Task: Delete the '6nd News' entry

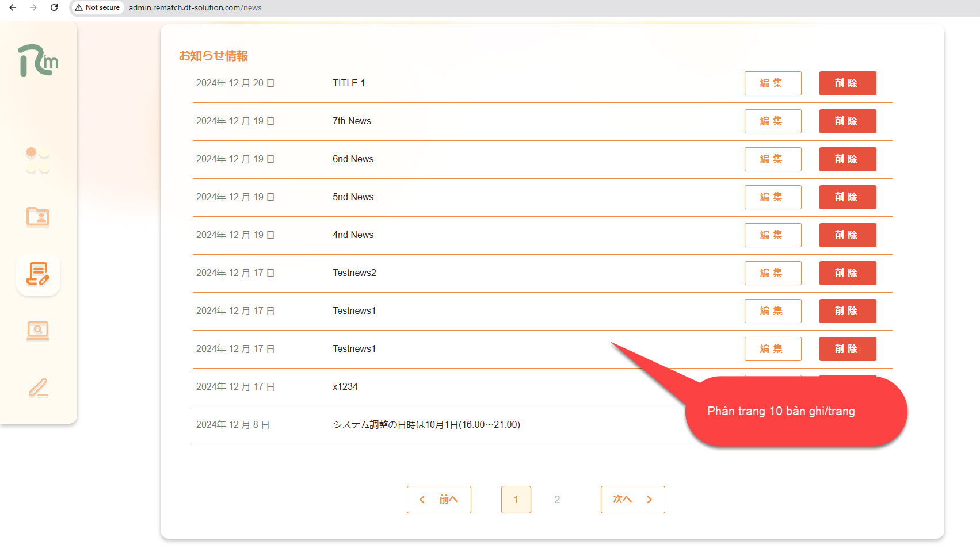Action: pos(847,159)
